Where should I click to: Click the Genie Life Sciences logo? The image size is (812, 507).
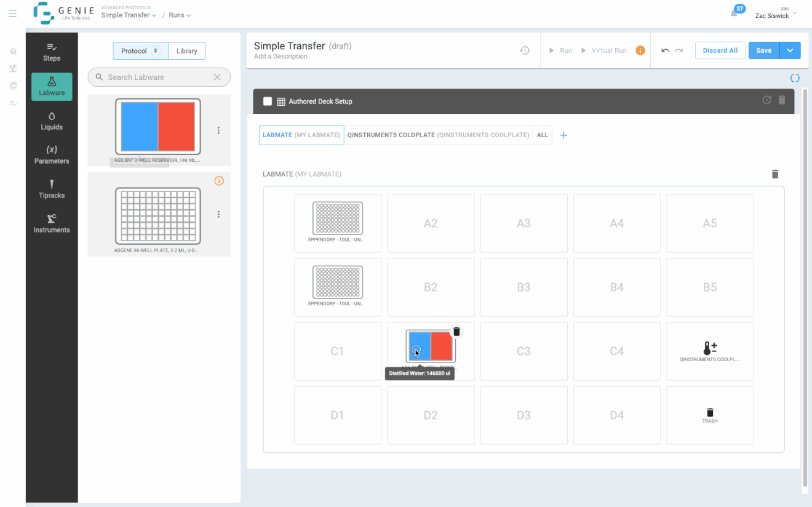tap(63, 13)
